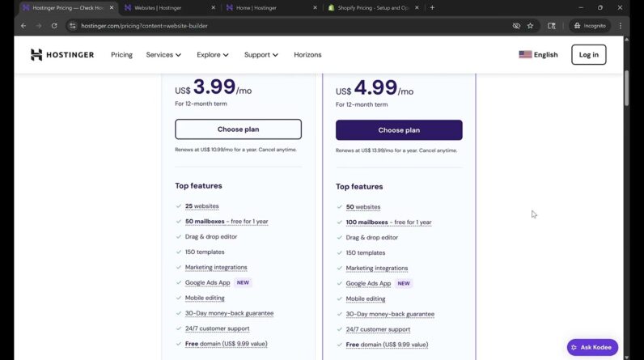Click the third-party cookies eye icon
Viewport: 644px width, 360px height.
(x=516, y=25)
